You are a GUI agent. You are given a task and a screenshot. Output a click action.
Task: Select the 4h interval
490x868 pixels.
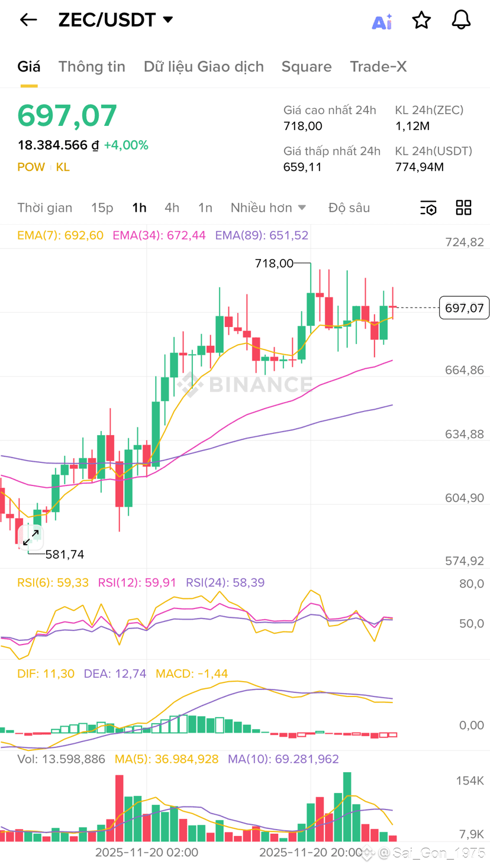pos(172,208)
